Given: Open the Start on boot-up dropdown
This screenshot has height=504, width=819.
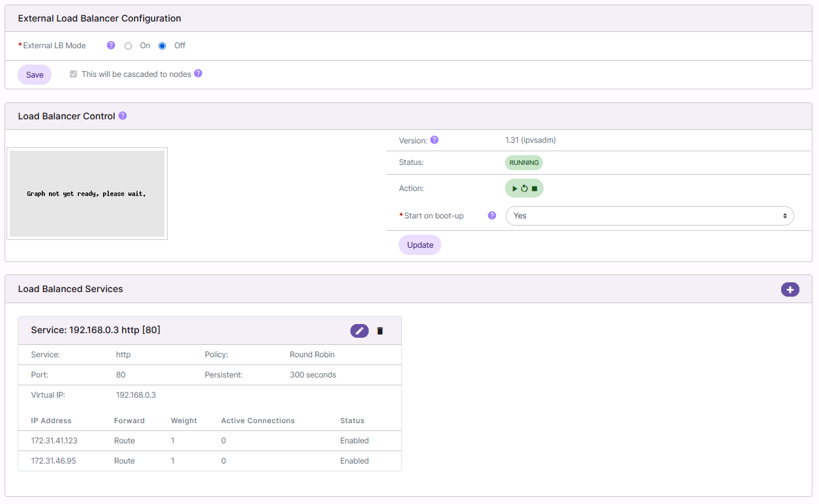Looking at the screenshot, I should coord(649,215).
